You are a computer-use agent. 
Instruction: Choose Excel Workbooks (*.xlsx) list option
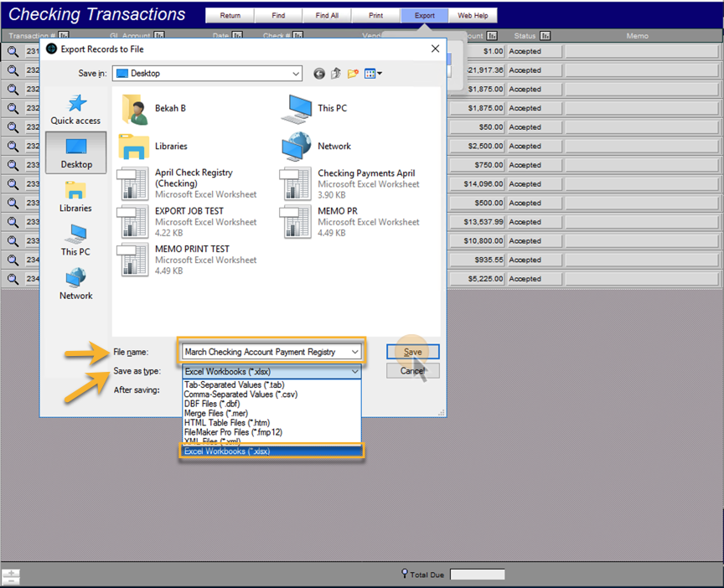pyautogui.click(x=271, y=451)
